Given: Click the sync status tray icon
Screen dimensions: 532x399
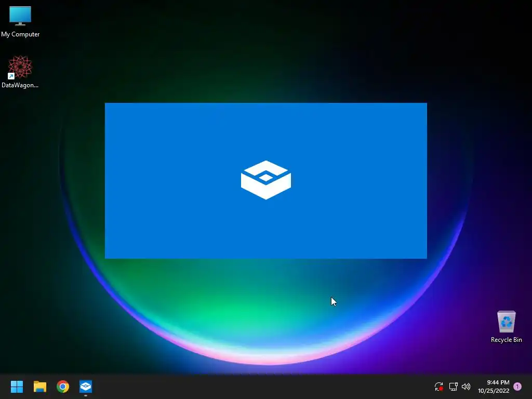Looking at the screenshot, I should [438, 387].
